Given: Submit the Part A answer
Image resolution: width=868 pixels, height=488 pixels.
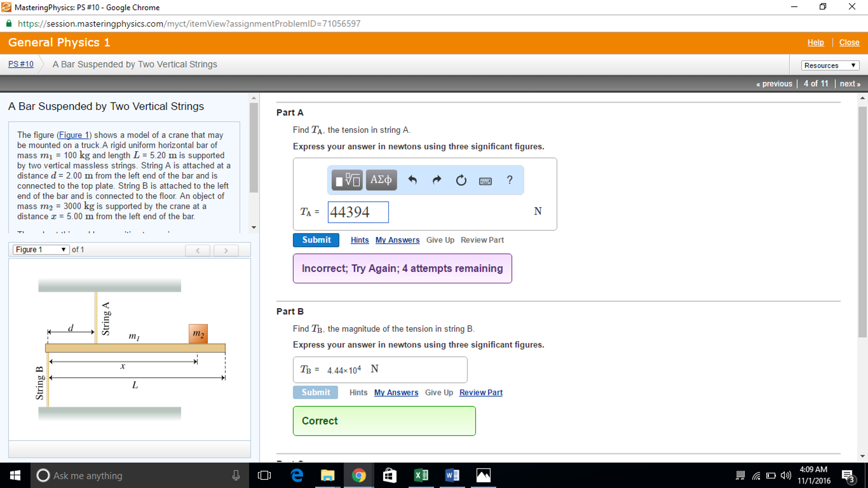Looking at the screenshot, I should tap(316, 240).
